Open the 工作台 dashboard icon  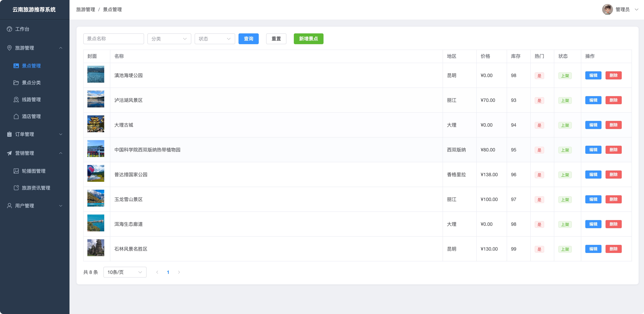click(9, 29)
